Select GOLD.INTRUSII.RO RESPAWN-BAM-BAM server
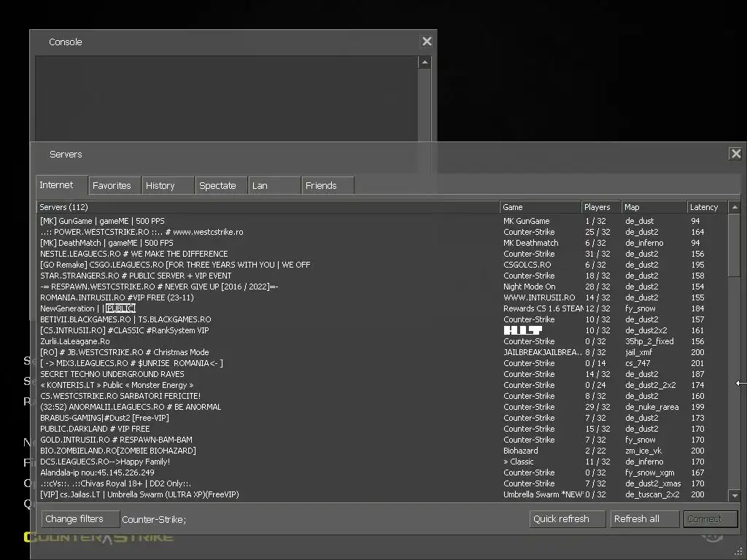The image size is (747, 560). (x=382, y=440)
